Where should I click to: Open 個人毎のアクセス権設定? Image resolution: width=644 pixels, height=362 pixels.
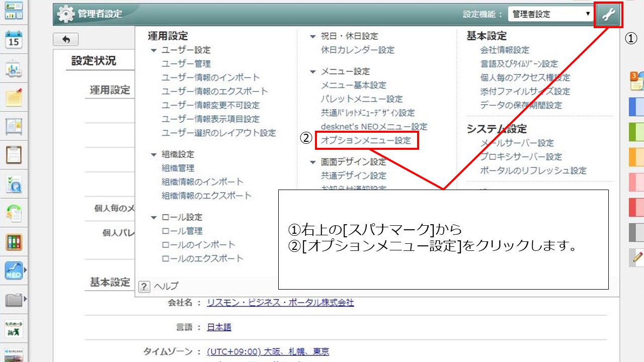pyautogui.click(x=525, y=77)
